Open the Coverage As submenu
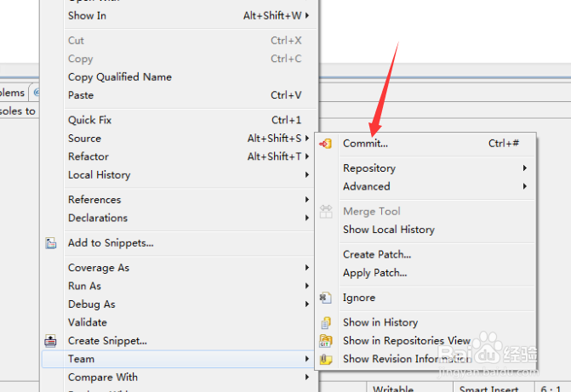Viewport: 571px width, 392px height. click(179, 268)
